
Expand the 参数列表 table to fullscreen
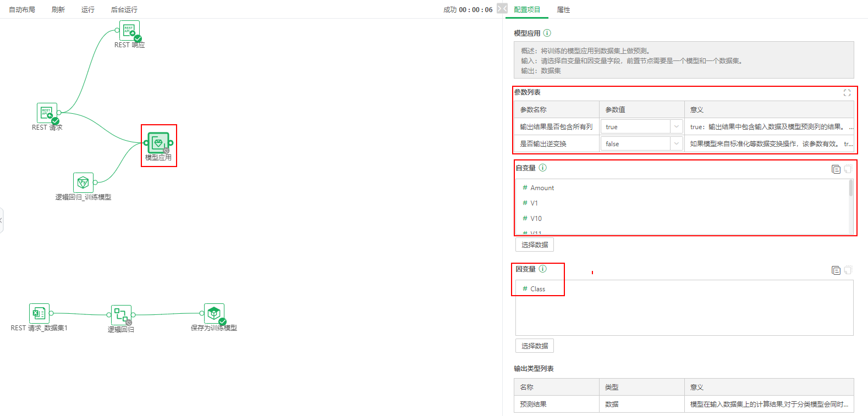(847, 93)
